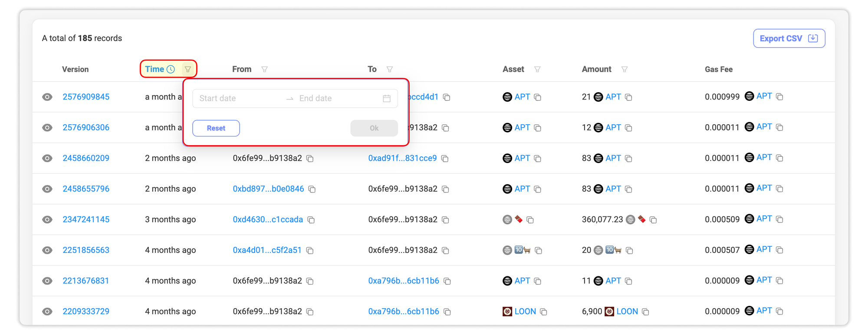Click the calendar icon in the date picker
Screen dimensions: 868x335
[387, 99]
